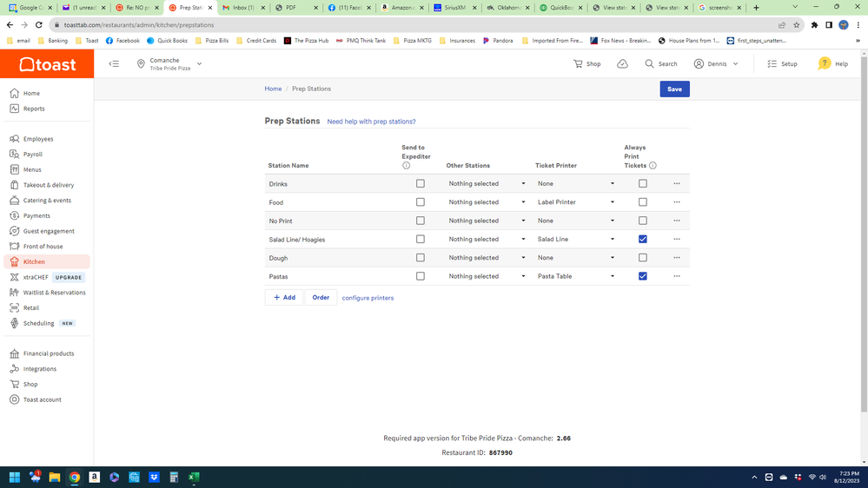Disable Always Print Tickets for Salad Line/Hoagies
The width and height of the screenshot is (868, 488).
coord(643,239)
